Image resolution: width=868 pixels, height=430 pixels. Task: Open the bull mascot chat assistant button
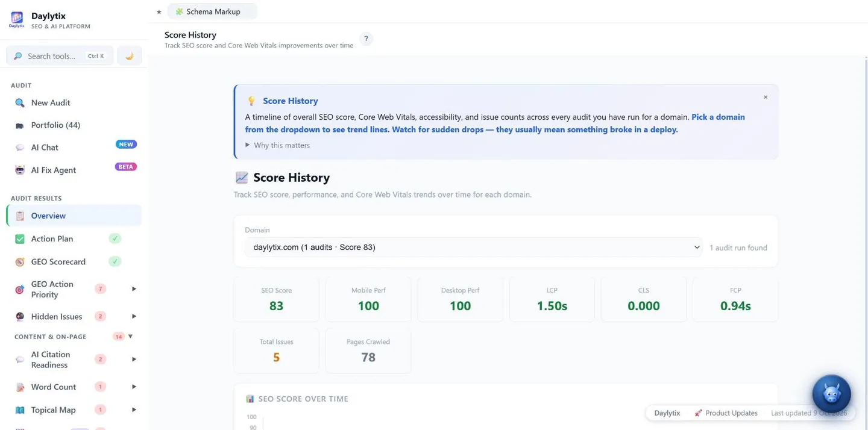[x=831, y=394]
